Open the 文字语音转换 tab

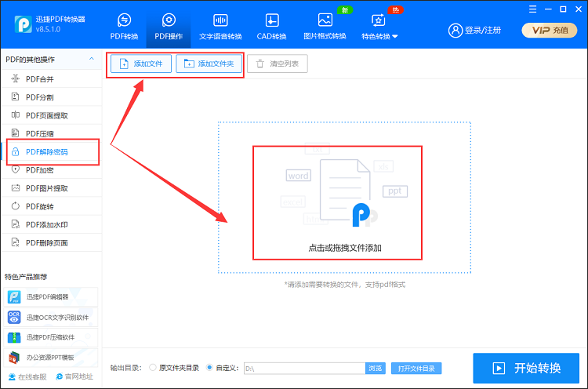[x=220, y=27]
